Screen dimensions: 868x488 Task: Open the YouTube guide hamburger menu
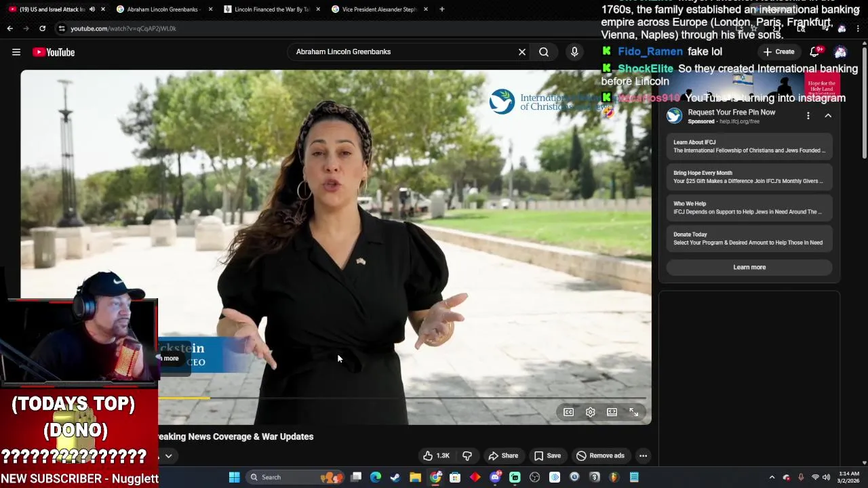[x=16, y=52]
